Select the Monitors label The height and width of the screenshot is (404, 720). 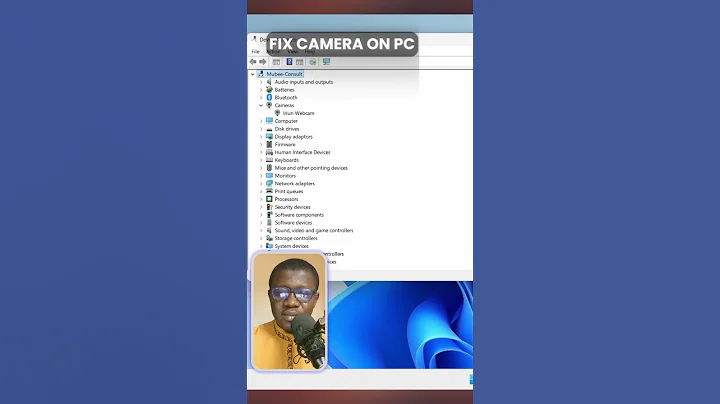point(285,176)
